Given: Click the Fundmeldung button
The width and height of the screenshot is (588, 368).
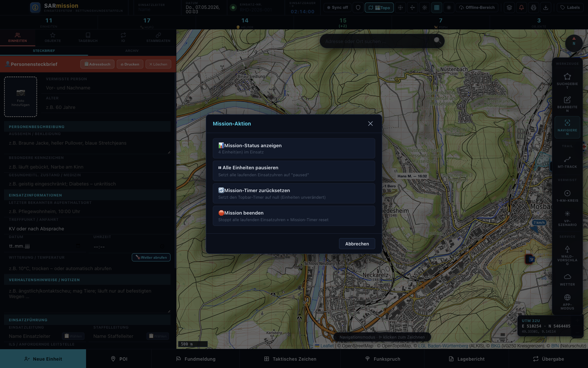Looking at the screenshot, I should click(196, 359).
